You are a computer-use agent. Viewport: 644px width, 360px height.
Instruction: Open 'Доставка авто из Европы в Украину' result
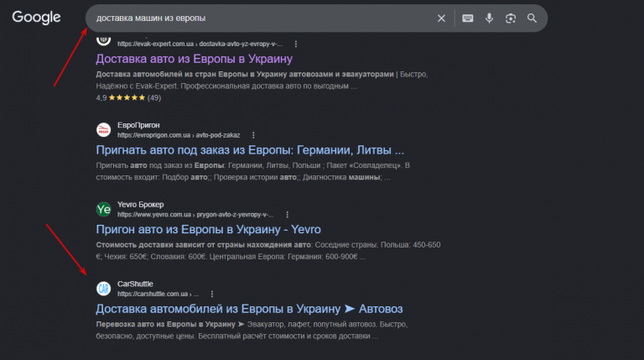[195, 59]
